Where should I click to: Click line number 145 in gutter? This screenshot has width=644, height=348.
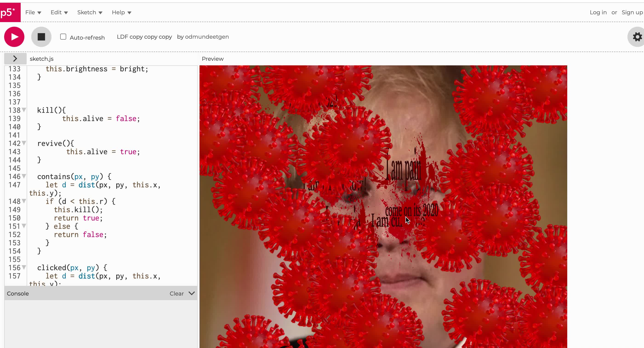14,168
